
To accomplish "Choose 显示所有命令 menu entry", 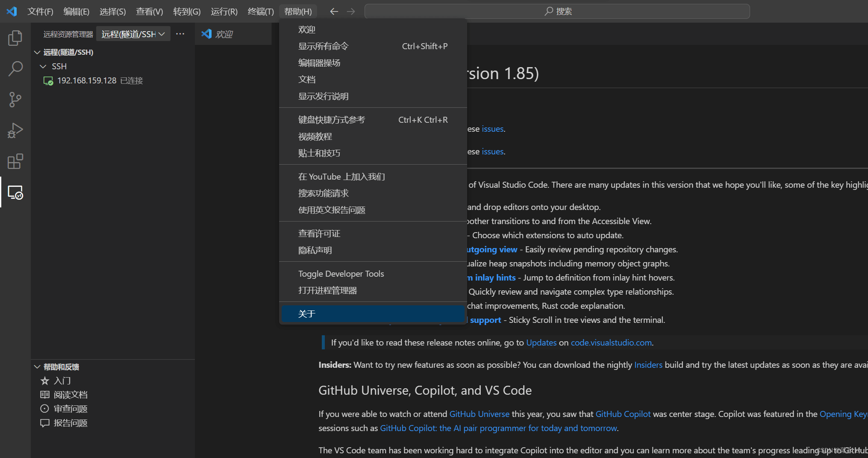I will click(373, 46).
